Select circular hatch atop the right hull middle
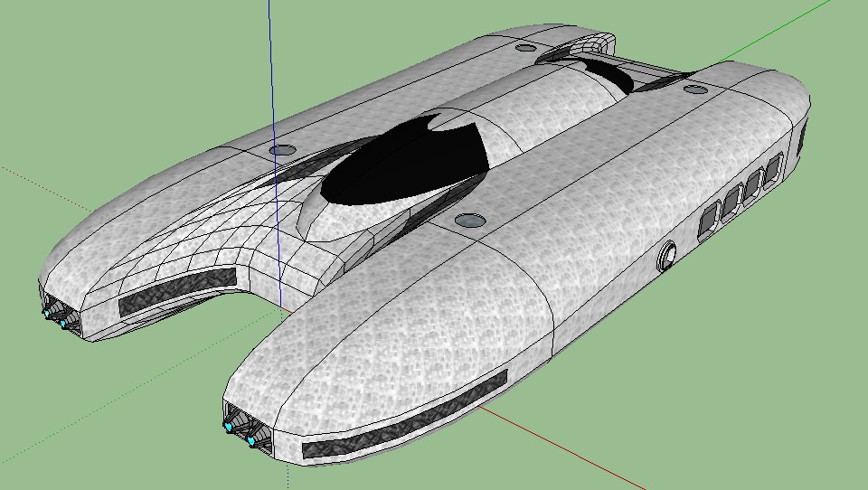 tap(469, 220)
